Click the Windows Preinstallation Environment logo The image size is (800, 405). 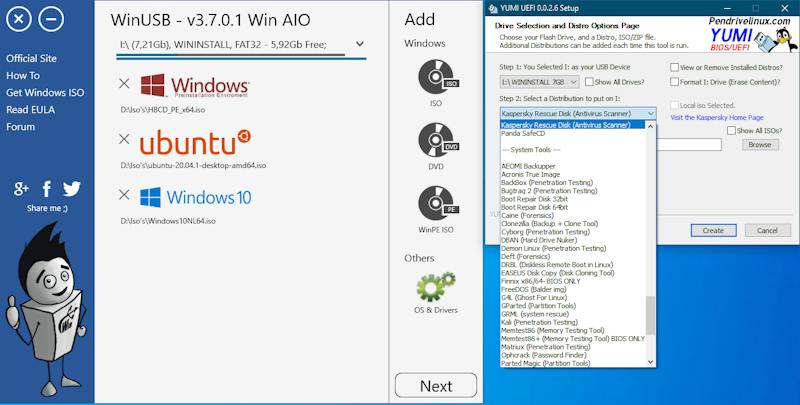195,86
